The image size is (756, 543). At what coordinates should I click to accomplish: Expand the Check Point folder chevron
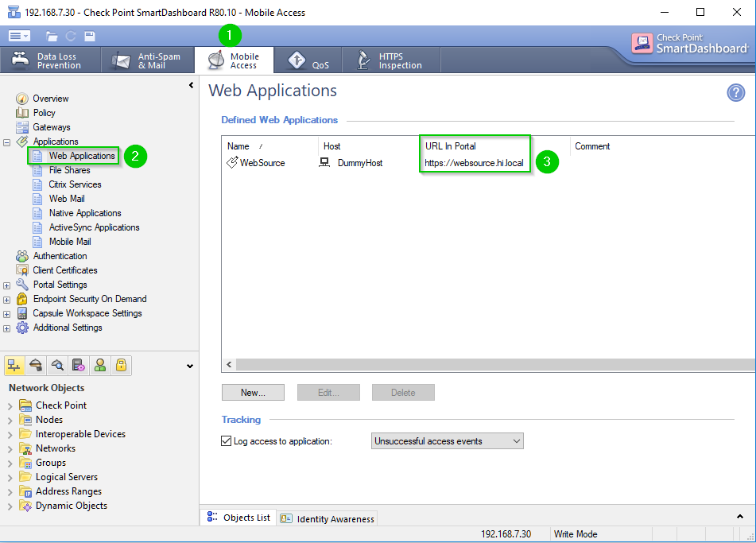pyautogui.click(x=10, y=406)
